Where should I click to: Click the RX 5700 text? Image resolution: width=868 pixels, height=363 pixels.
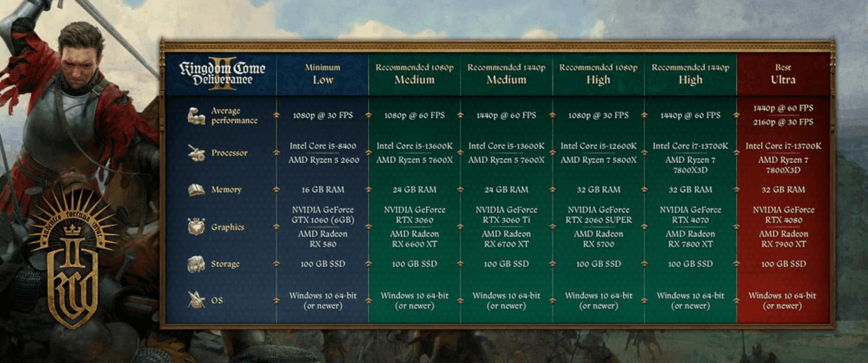[x=598, y=244]
